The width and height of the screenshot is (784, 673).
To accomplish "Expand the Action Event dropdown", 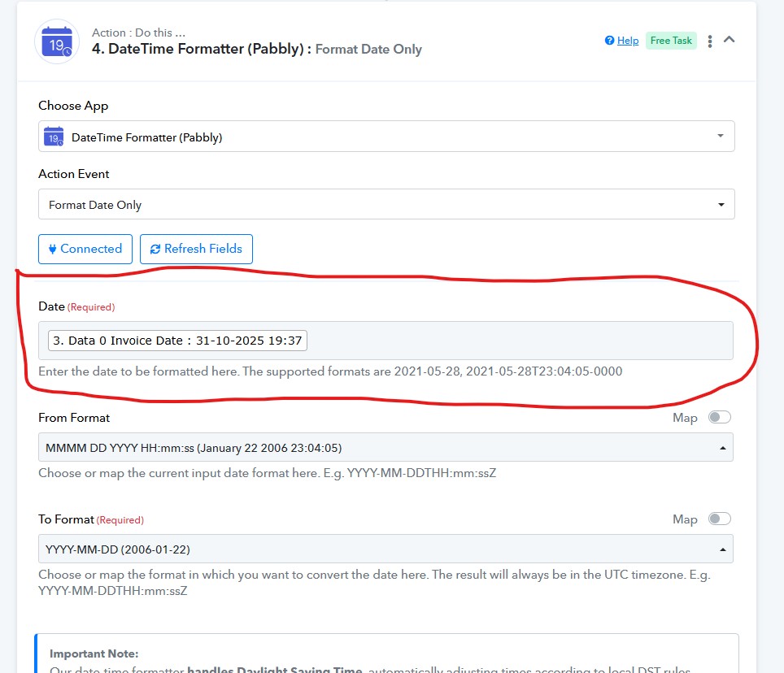I will [x=386, y=205].
